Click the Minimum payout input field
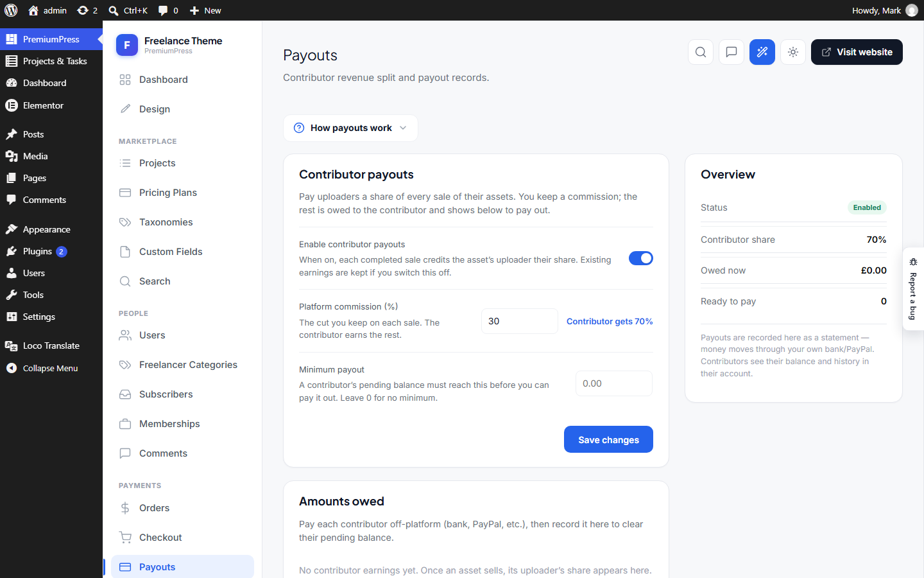 pos(614,383)
